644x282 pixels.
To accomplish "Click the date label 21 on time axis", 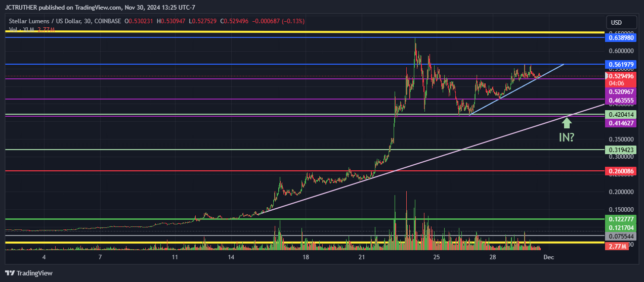I will [362, 257].
